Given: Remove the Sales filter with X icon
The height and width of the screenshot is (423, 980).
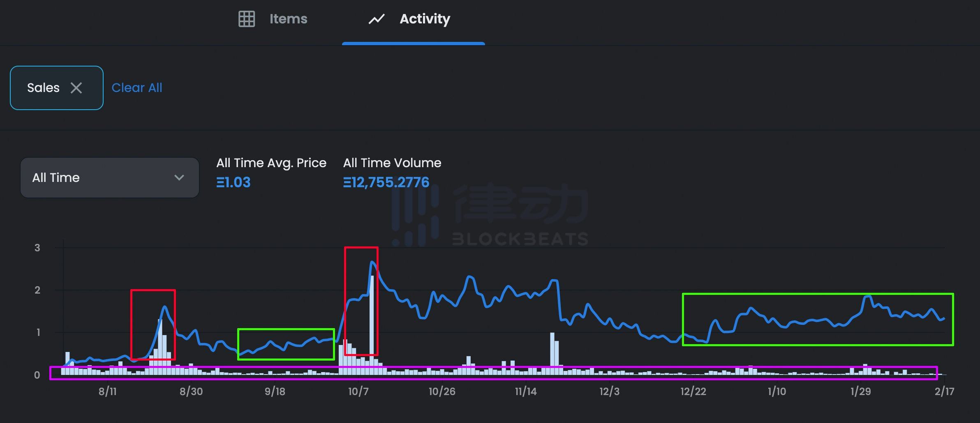Looking at the screenshot, I should (76, 88).
